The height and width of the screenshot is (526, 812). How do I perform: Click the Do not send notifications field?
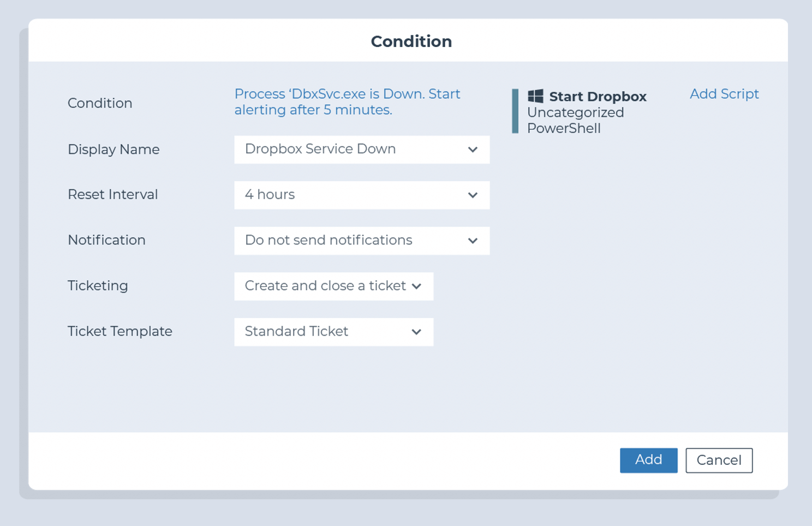[x=329, y=240]
